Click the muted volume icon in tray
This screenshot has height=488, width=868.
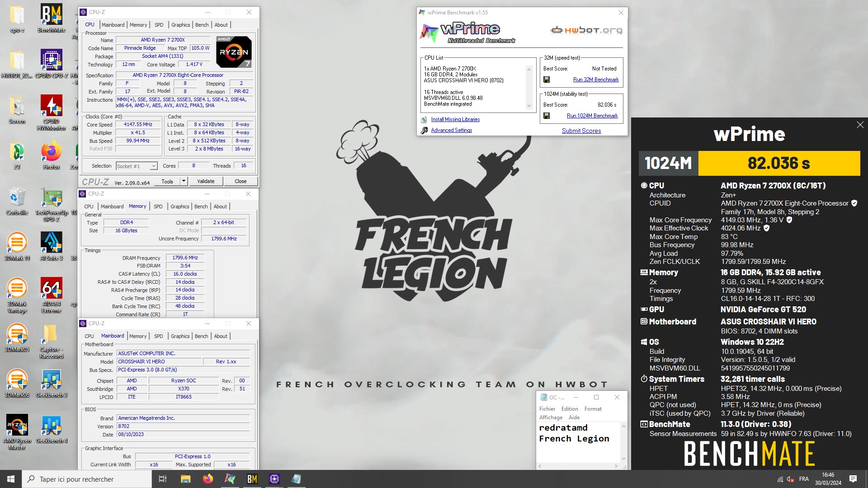(790, 479)
